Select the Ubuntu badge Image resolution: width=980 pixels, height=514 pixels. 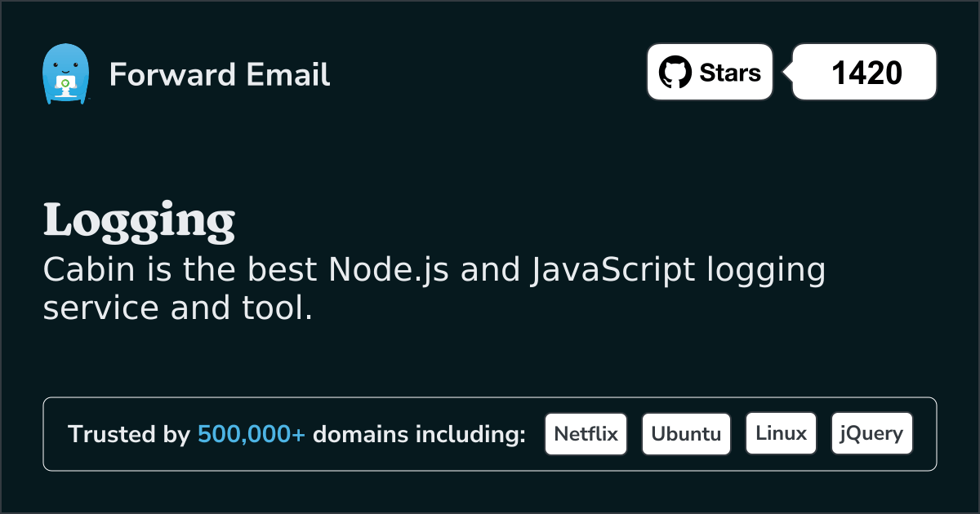[686, 433]
